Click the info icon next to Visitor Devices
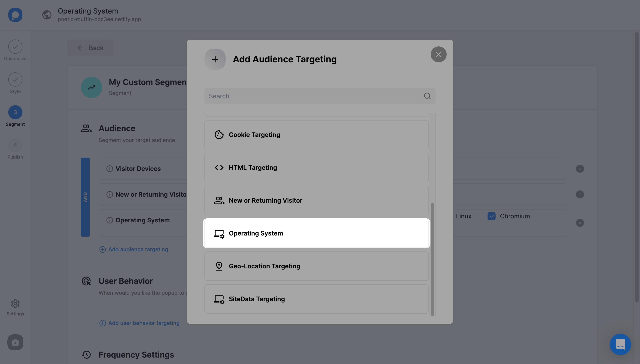 point(109,168)
